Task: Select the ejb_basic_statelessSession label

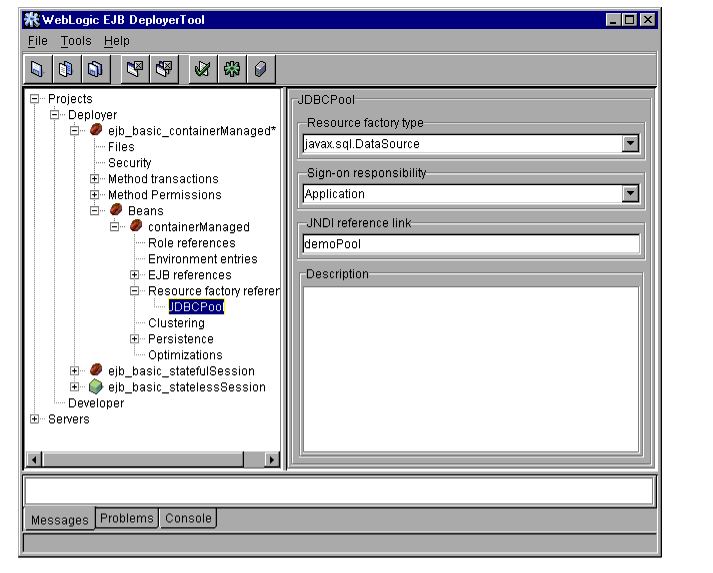Action: pos(186,387)
